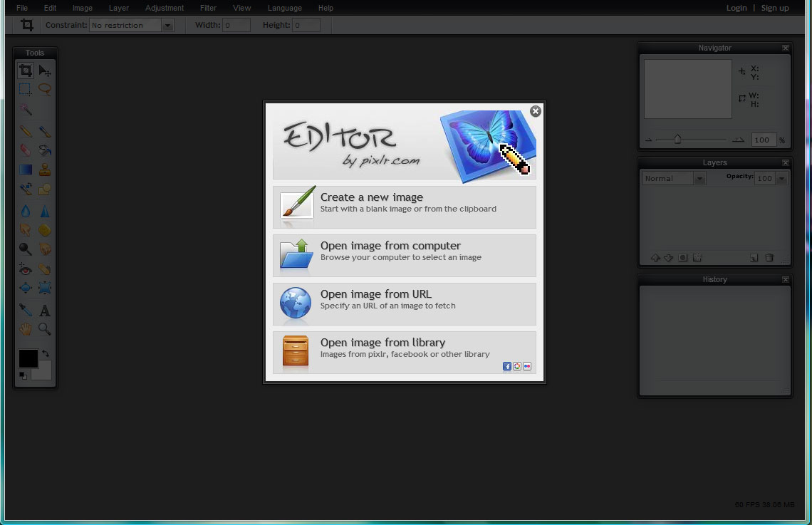Click the black foreground color swatch
The height and width of the screenshot is (525, 812).
click(28, 358)
